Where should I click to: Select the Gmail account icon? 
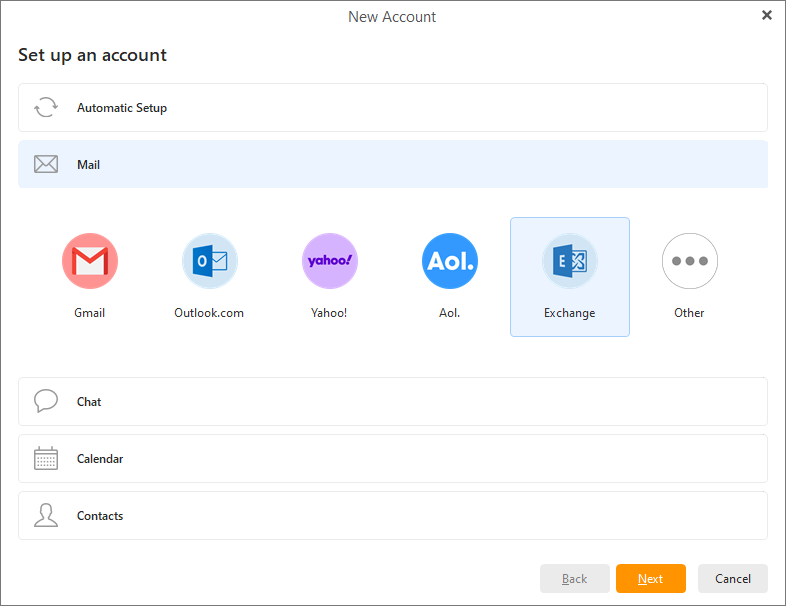pyautogui.click(x=90, y=261)
